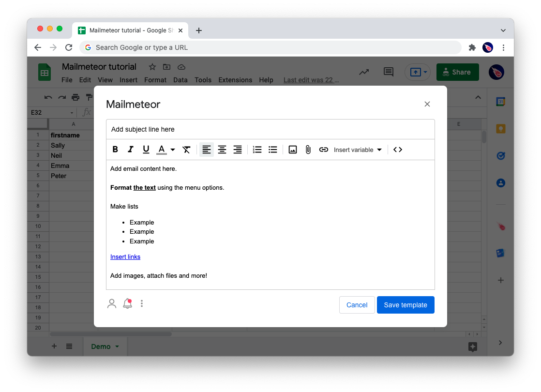Insert a numbered list

pyautogui.click(x=257, y=150)
